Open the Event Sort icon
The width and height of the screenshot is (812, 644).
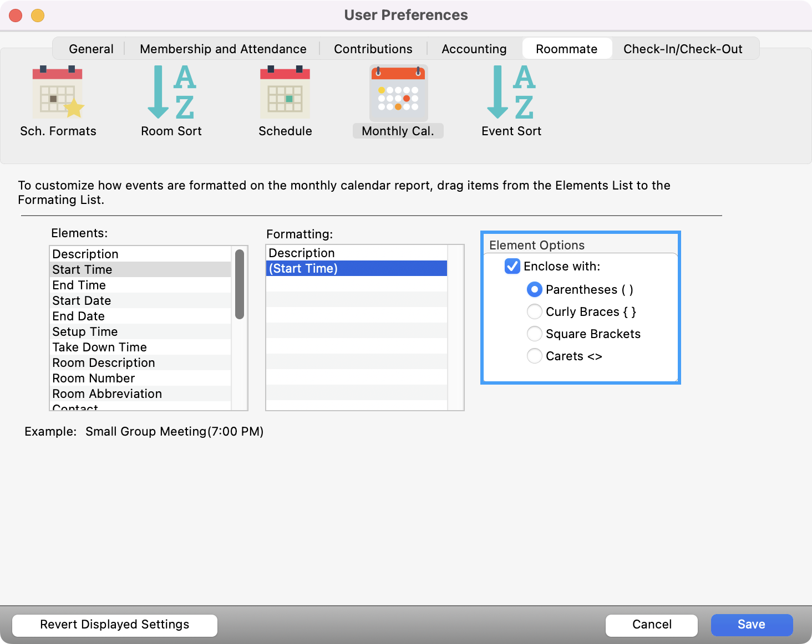(511, 93)
